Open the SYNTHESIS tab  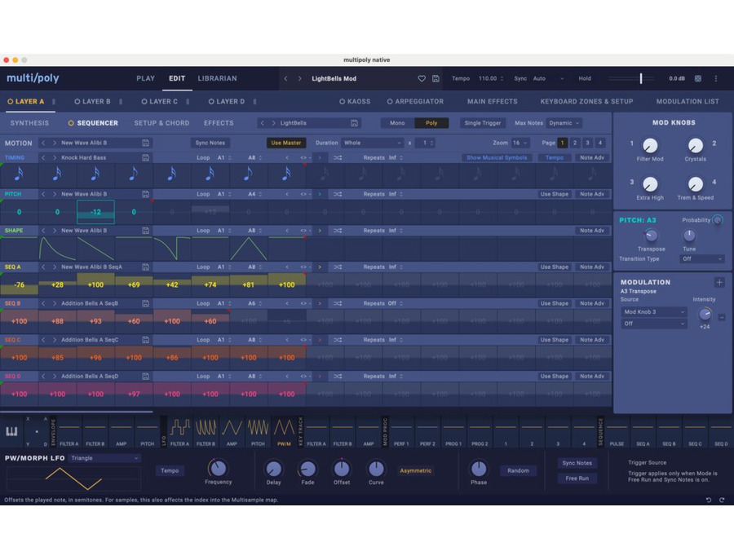29,123
